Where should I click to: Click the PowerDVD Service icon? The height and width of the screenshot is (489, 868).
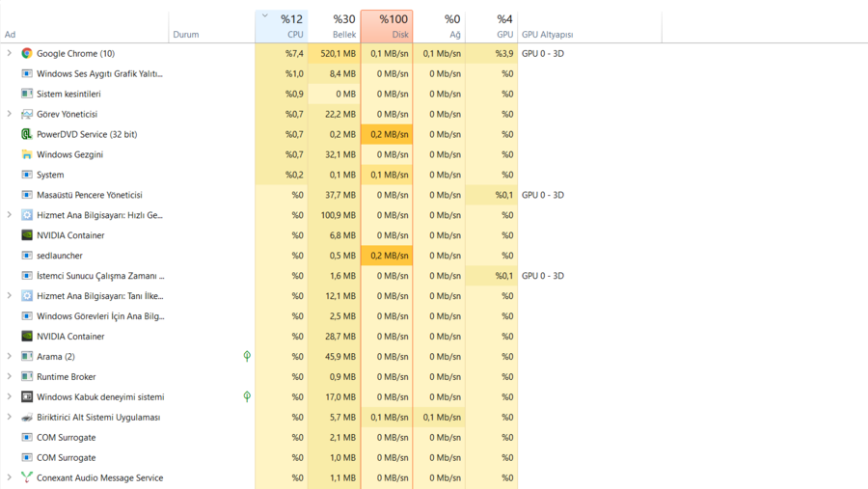(x=27, y=134)
